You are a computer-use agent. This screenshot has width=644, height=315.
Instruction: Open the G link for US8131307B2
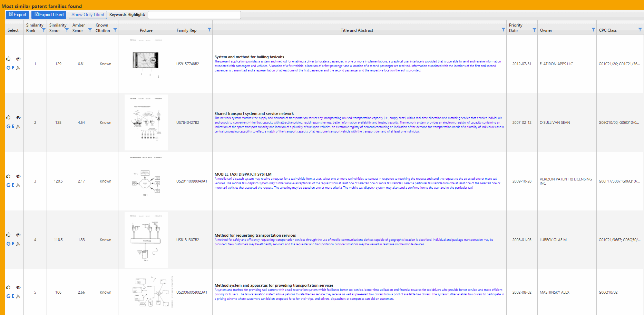[x=8, y=244]
